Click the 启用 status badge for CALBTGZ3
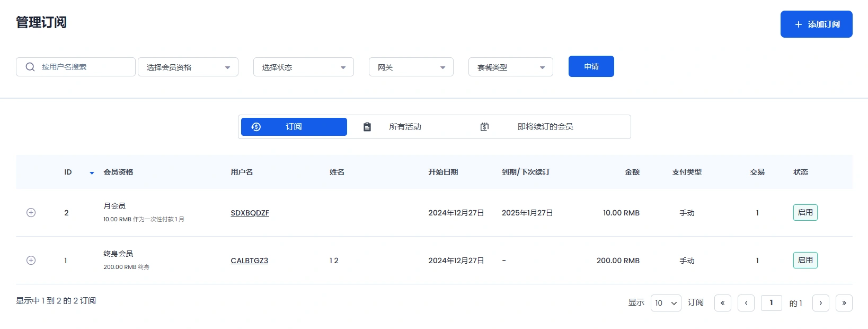Viewport: 868px width, 329px height. tap(805, 260)
